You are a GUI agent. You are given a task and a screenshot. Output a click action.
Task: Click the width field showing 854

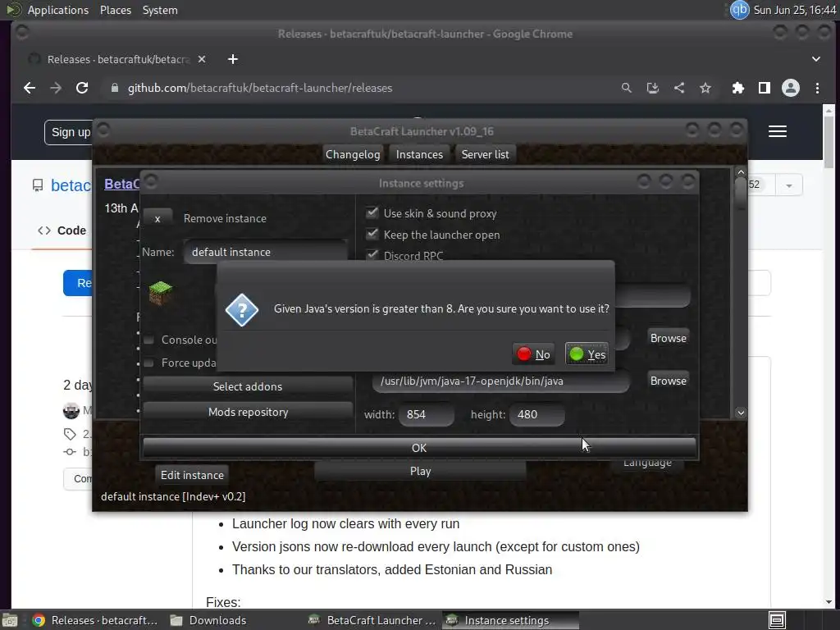pos(427,414)
